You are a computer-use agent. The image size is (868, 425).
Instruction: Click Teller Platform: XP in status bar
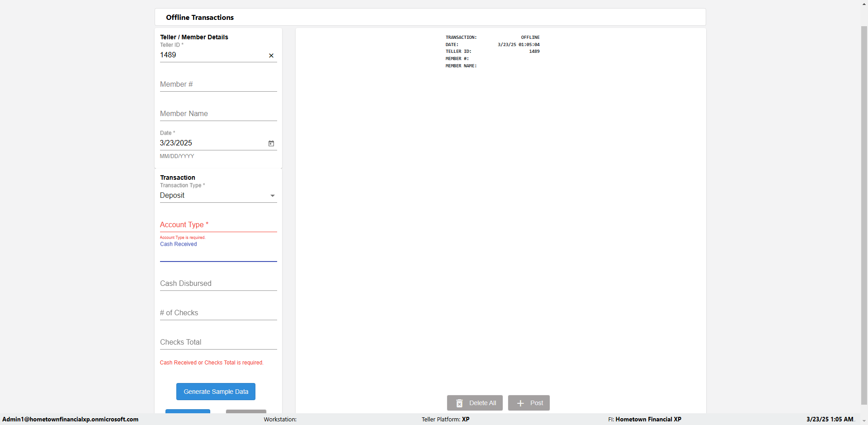446,420
